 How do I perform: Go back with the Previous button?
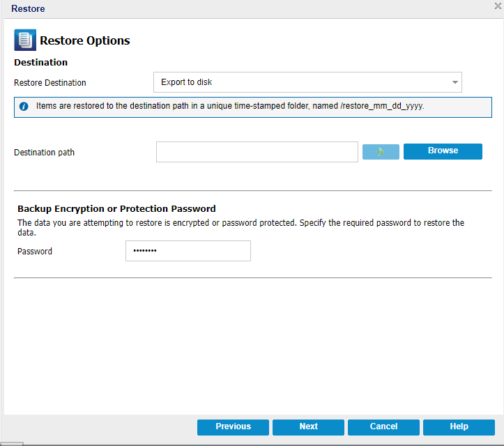pos(233,427)
